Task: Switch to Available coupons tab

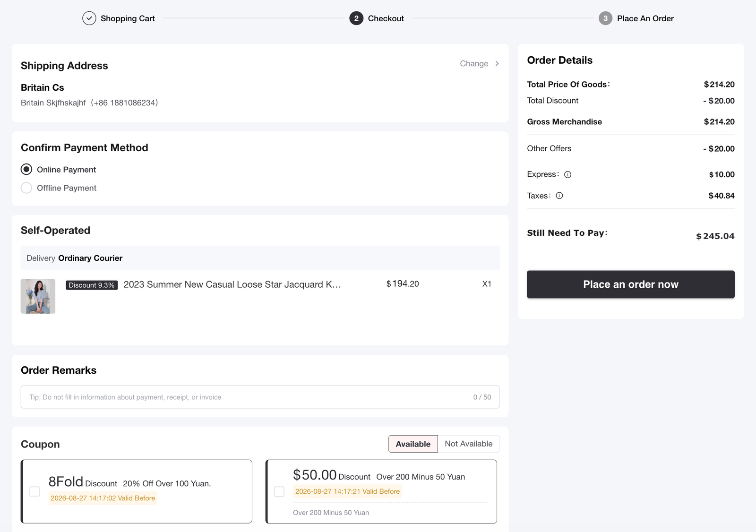Action: tap(413, 444)
